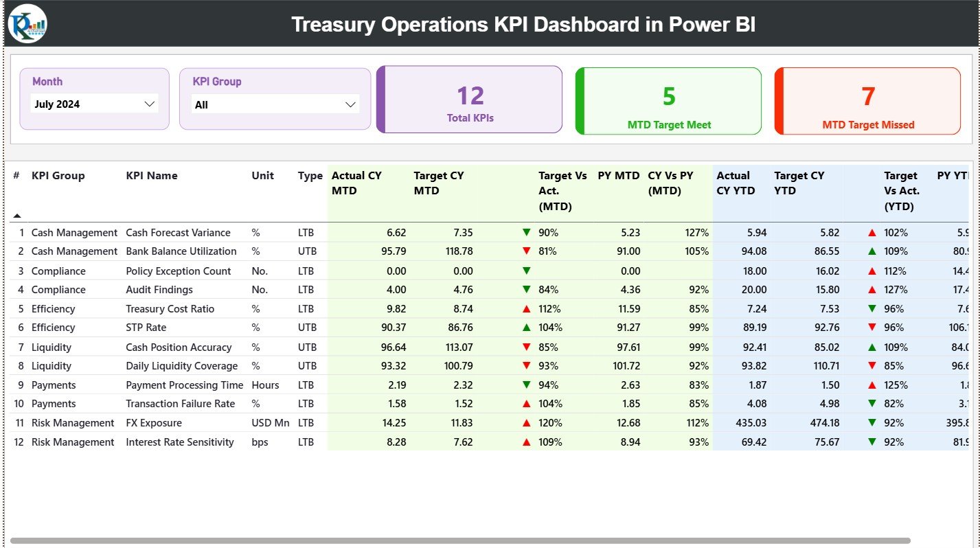Click red up triangle beside Treasury Cost Ratio 112%

pos(526,308)
